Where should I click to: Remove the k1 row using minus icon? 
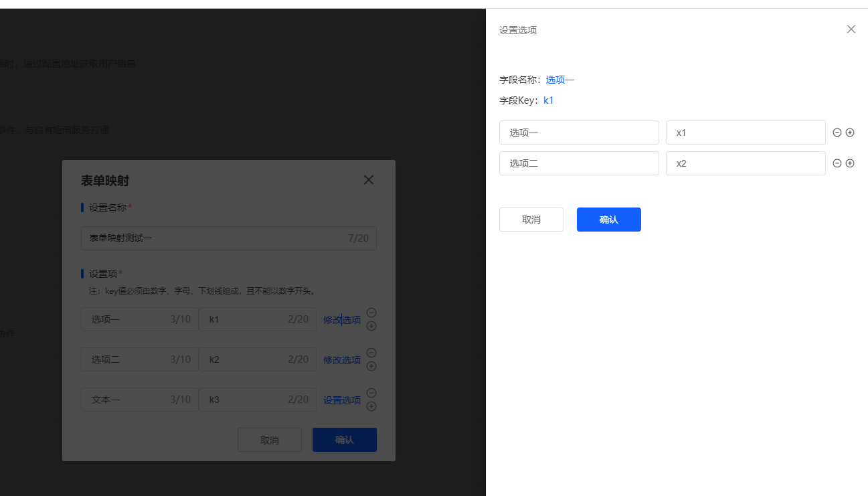pyautogui.click(x=371, y=313)
